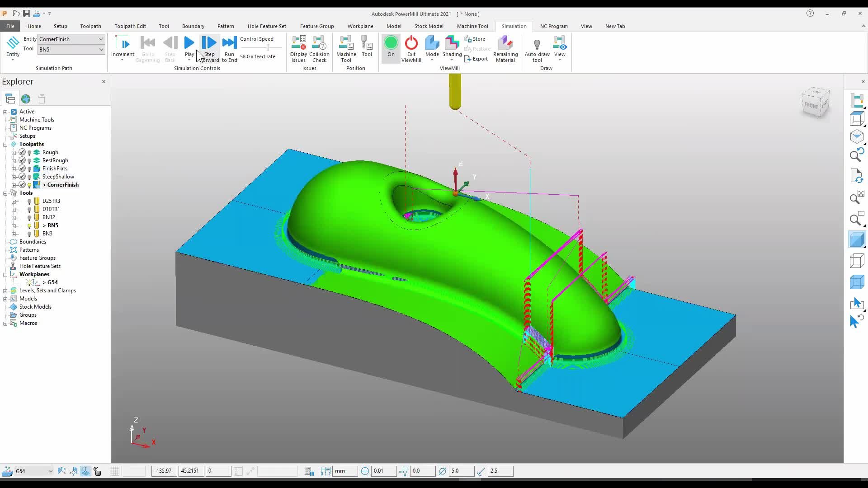868x488 pixels.
Task: Toggle lightbulb visibility of SteepShallow toolpath
Action: (x=29, y=177)
